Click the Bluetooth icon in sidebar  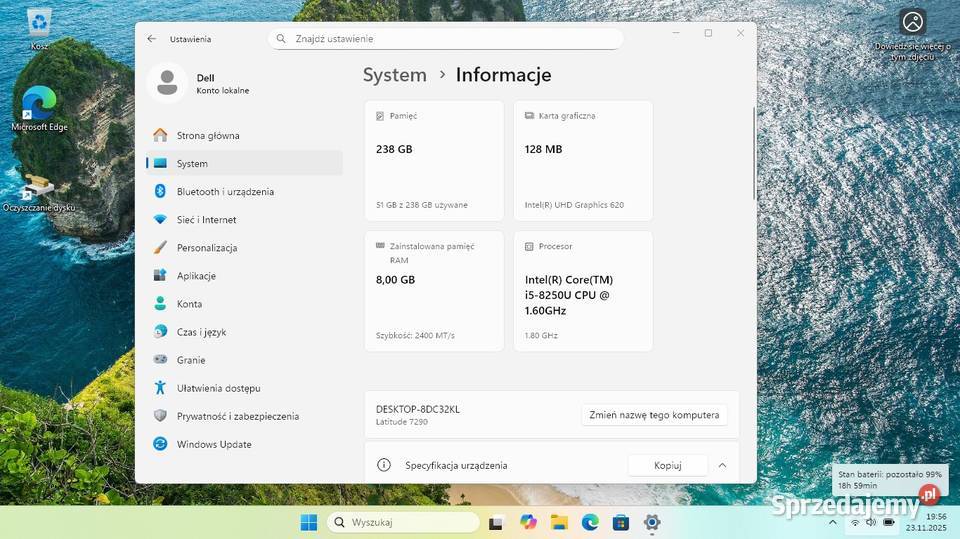(x=160, y=192)
